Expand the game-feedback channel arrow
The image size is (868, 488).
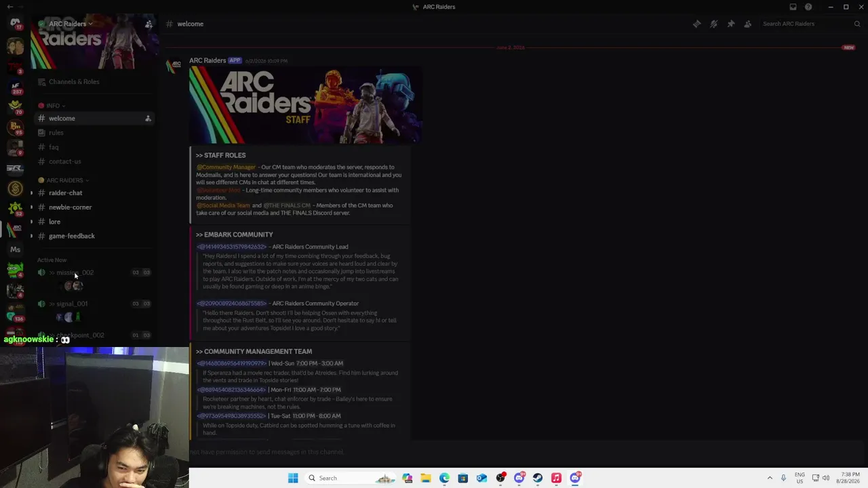pyautogui.click(x=31, y=236)
